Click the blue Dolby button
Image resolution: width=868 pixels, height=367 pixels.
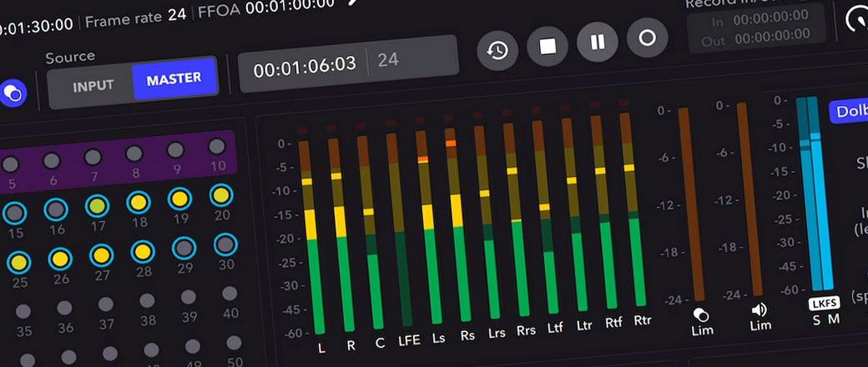(x=849, y=111)
